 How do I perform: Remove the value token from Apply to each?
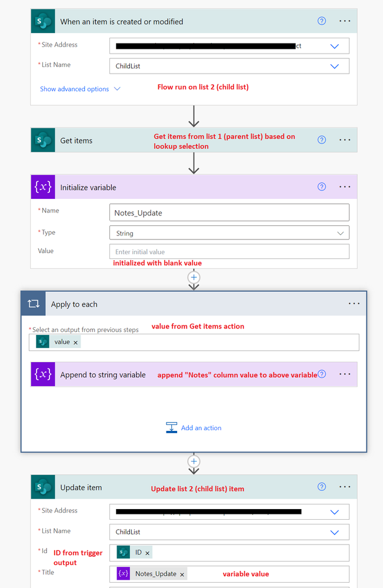click(x=76, y=343)
